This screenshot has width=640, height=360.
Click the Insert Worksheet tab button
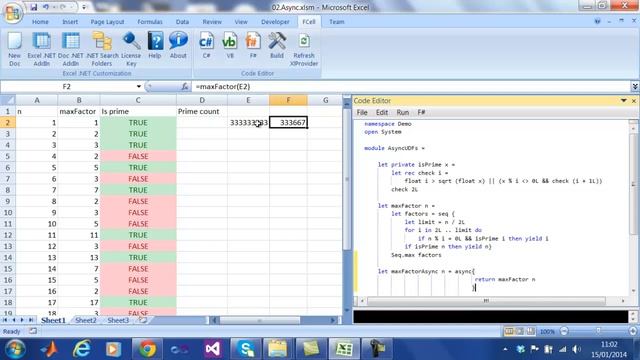(143, 320)
